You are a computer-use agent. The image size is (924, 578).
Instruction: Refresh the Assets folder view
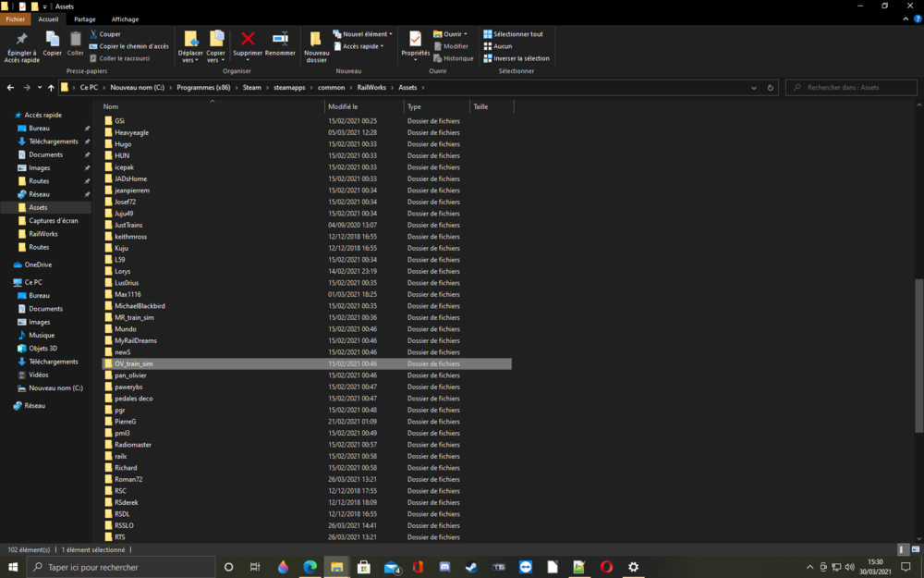(x=771, y=87)
